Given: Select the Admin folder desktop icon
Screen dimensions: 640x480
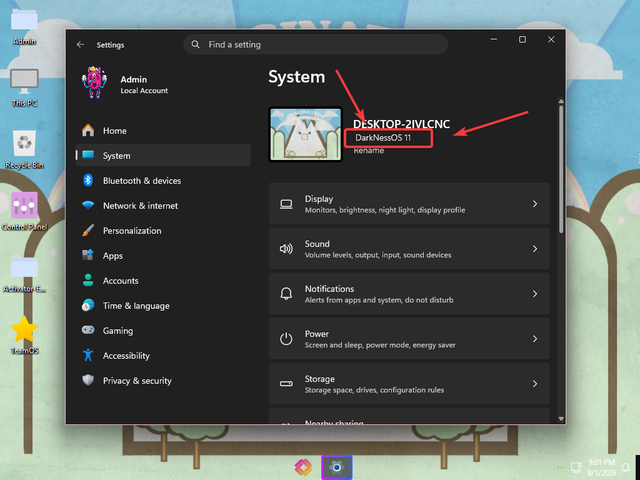Looking at the screenshot, I should [x=24, y=27].
